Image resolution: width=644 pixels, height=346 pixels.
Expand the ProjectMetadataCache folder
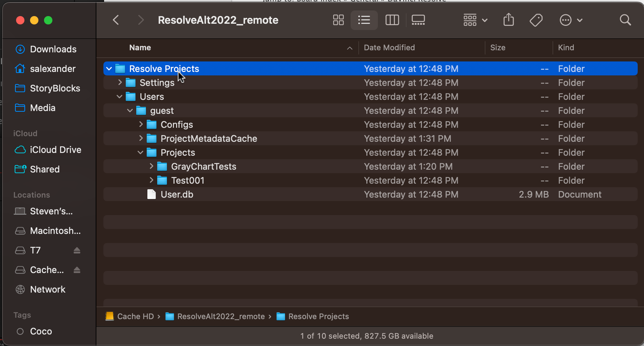(141, 138)
